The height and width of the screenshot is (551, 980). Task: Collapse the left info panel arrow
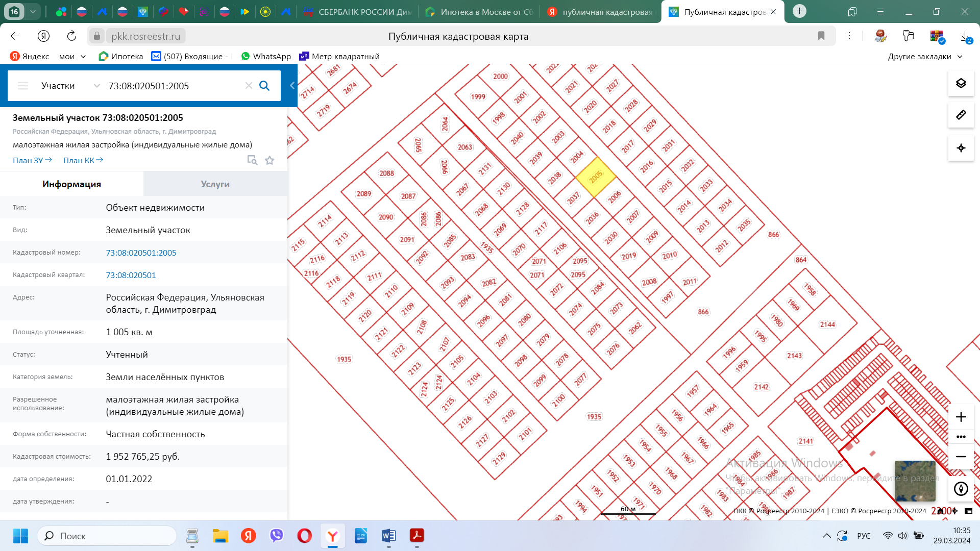pyautogui.click(x=292, y=86)
